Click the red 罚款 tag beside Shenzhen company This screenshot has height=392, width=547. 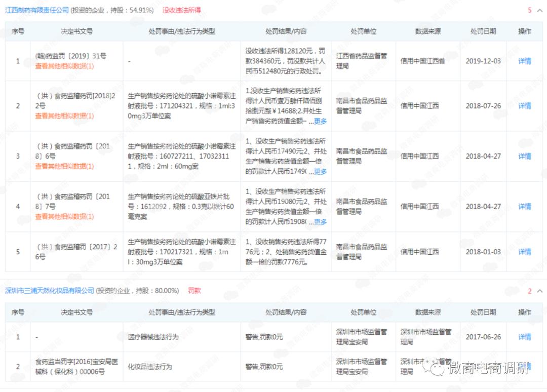click(194, 291)
